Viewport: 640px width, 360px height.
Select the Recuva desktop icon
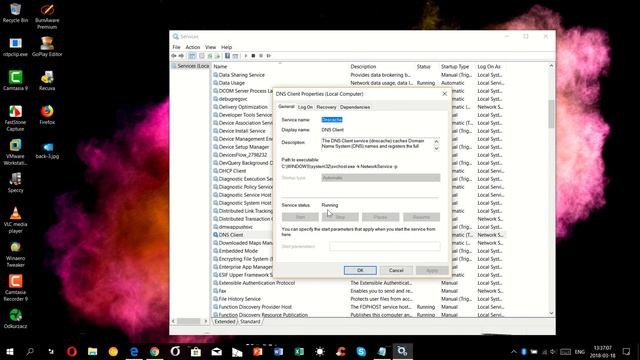[47, 80]
